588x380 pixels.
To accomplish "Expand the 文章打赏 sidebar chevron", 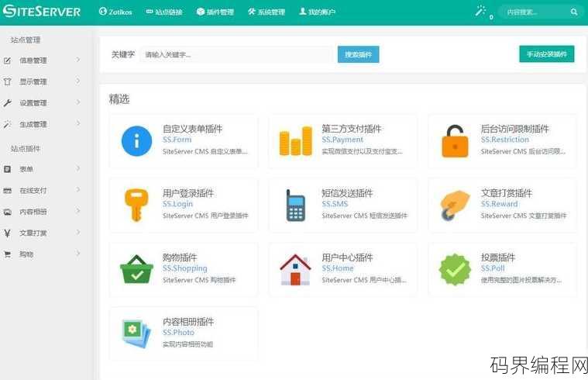I will coord(78,233).
